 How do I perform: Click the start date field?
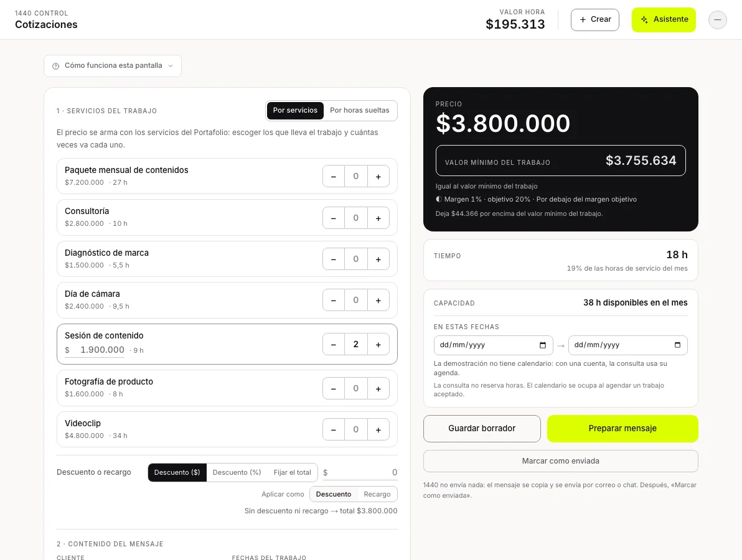(493, 345)
